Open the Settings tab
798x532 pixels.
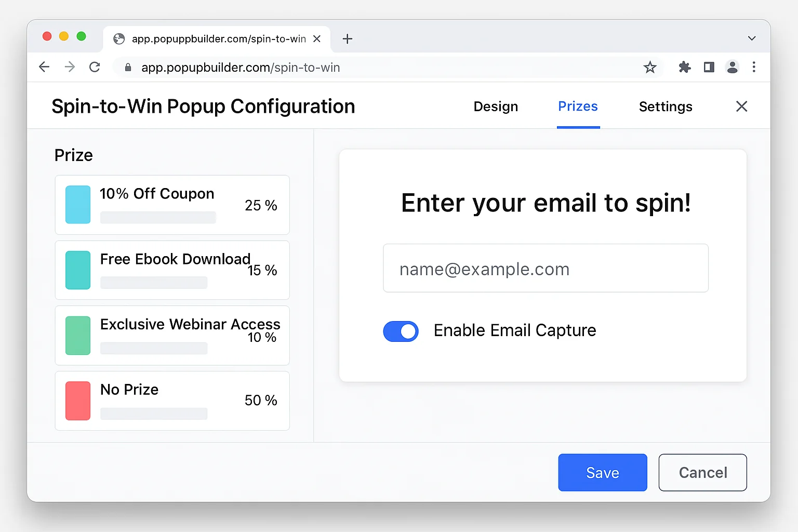666,107
